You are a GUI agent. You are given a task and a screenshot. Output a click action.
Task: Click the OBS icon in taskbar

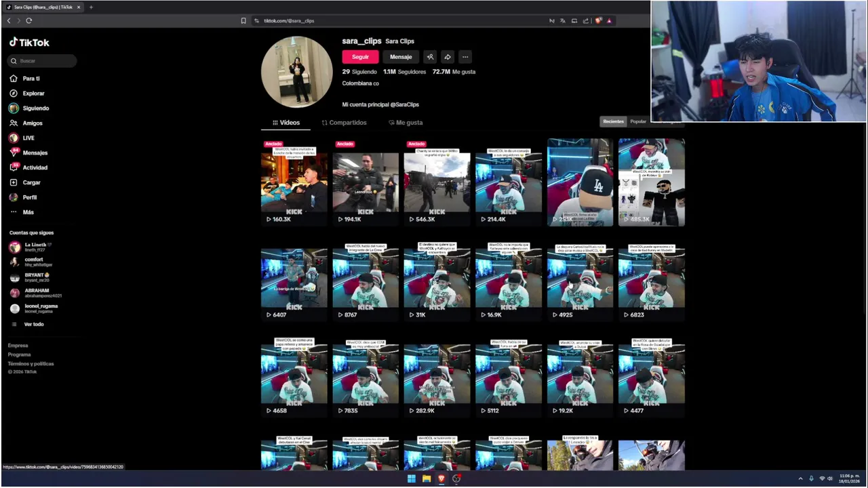click(x=456, y=479)
